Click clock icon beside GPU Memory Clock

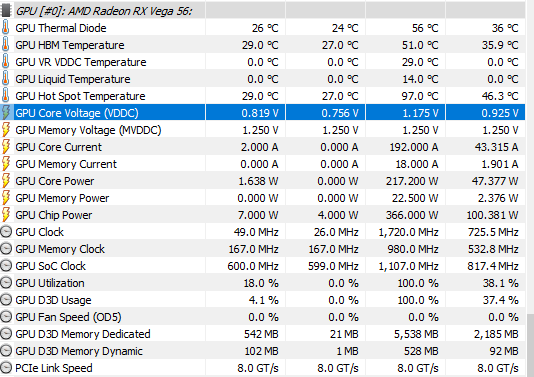click(x=6, y=249)
